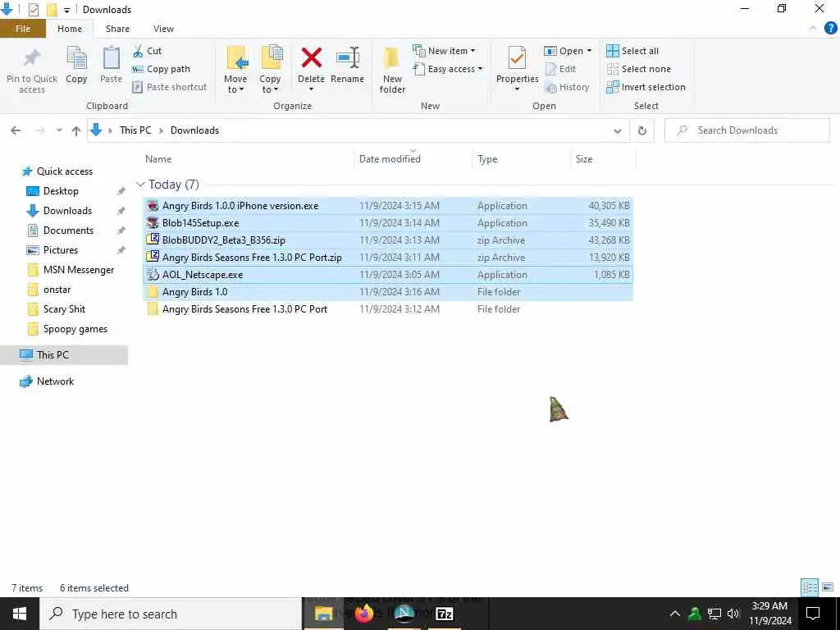Click the Paste clipboard icon
840x630 pixels.
click(111, 65)
